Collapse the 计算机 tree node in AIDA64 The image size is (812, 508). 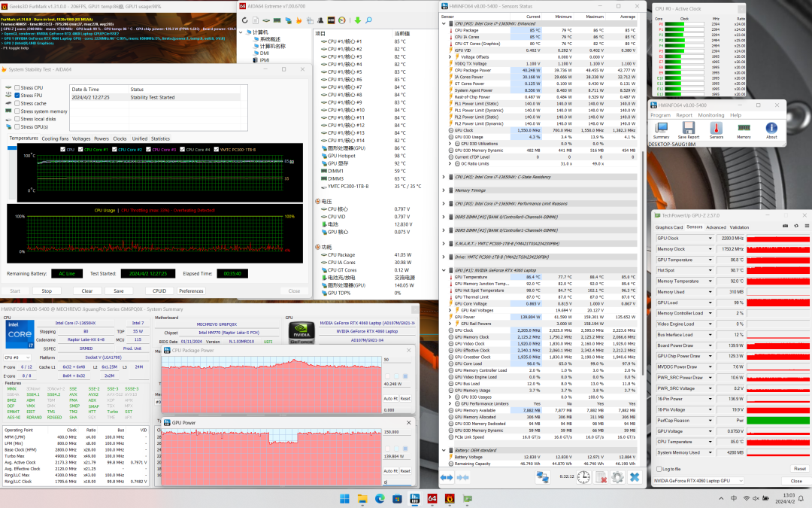point(241,32)
